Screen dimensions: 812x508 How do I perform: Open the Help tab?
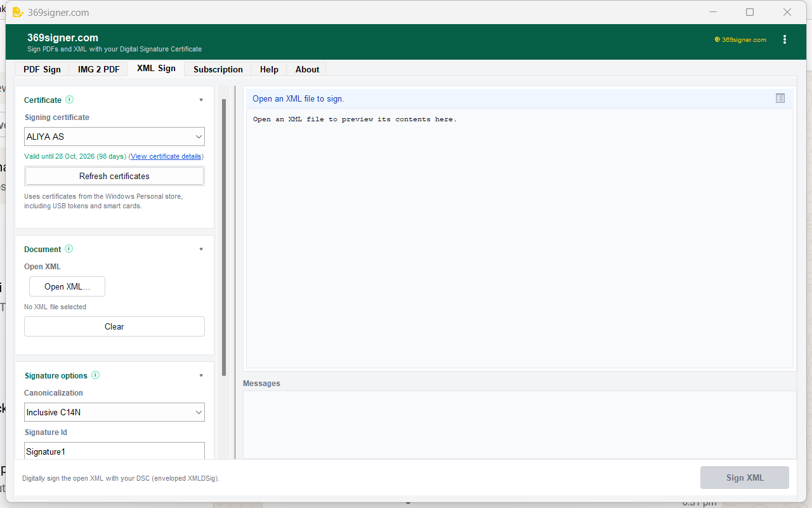[x=269, y=69]
